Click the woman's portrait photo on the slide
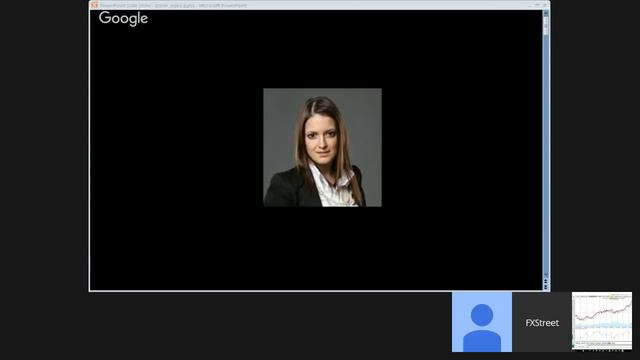The image size is (640, 360). pyautogui.click(x=322, y=147)
